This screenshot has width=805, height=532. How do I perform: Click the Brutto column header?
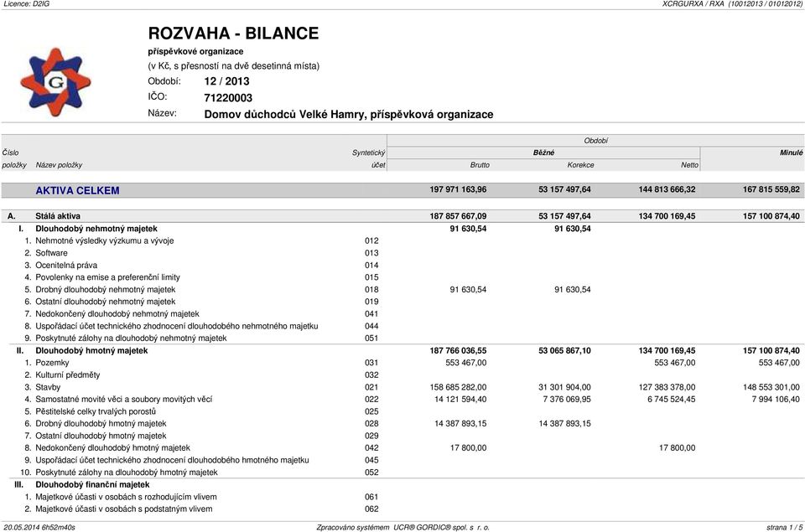click(480, 165)
